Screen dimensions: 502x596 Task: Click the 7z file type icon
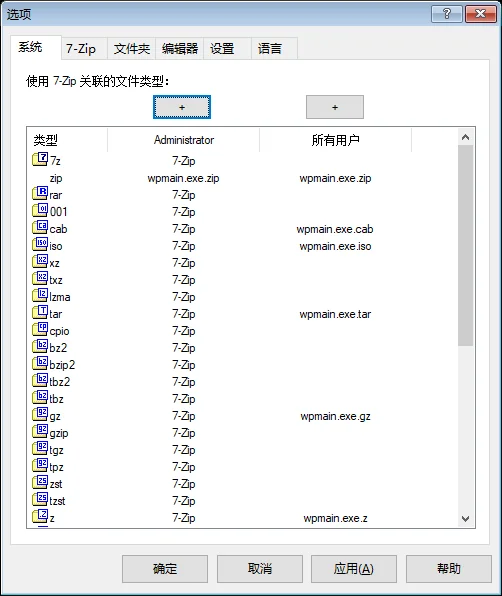(40, 159)
